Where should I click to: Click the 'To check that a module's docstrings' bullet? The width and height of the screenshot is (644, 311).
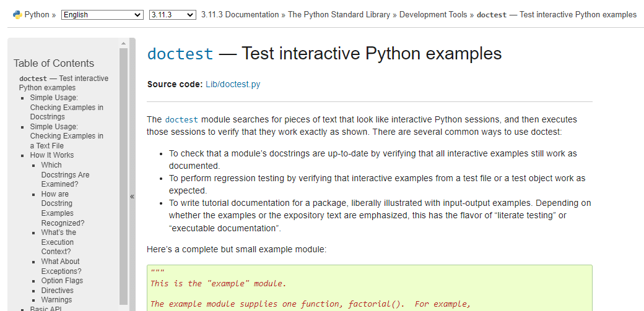[373, 160]
